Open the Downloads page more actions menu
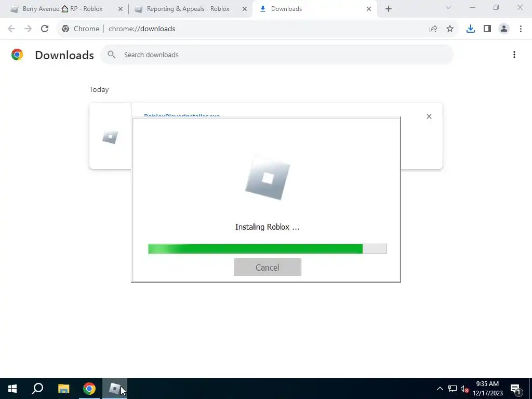Image resolution: width=532 pixels, height=399 pixels. tap(514, 55)
